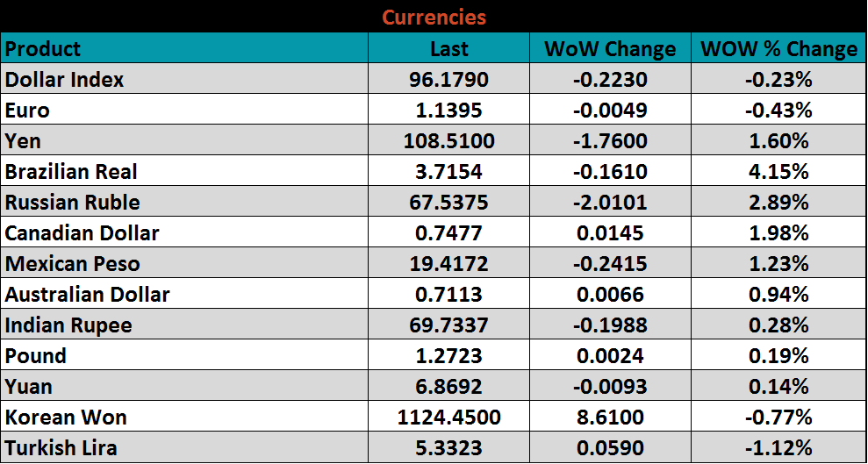This screenshot has height=464, width=868.
Task: Click the Australian Dollar row label
Action: tap(88, 295)
